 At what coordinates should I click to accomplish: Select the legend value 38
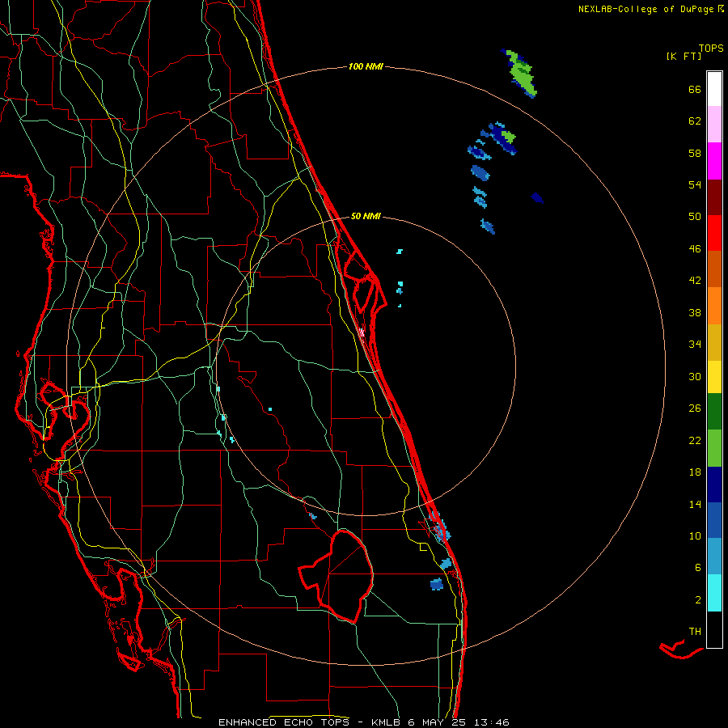pyautogui.click(x=695, y=312)
